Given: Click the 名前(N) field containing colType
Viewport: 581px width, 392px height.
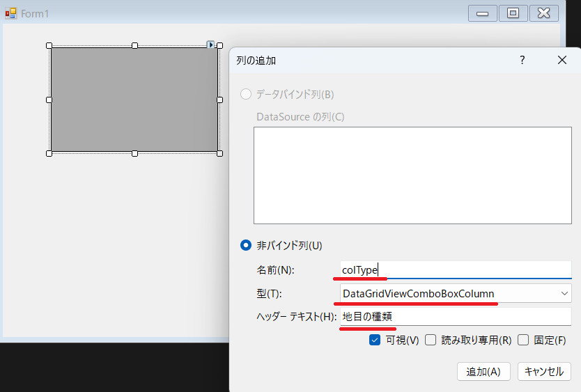Looking at the screenshot, I should tap(456, 270).
